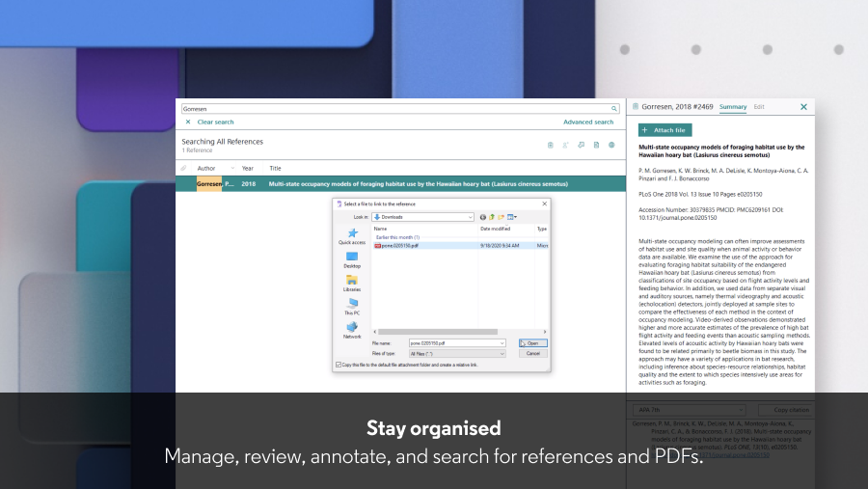Open the Files of type dropdown

pos(457,353)
